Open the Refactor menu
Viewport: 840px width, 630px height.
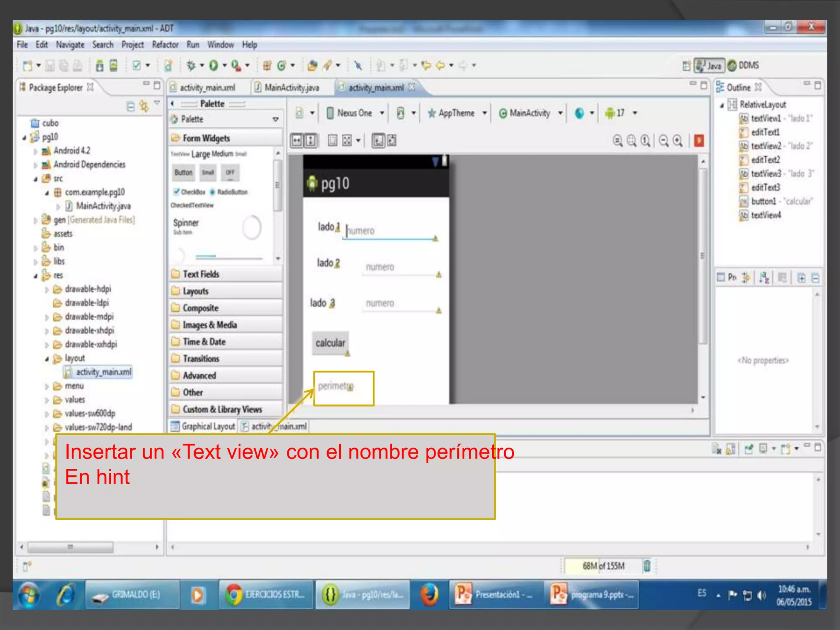(165, 45)
